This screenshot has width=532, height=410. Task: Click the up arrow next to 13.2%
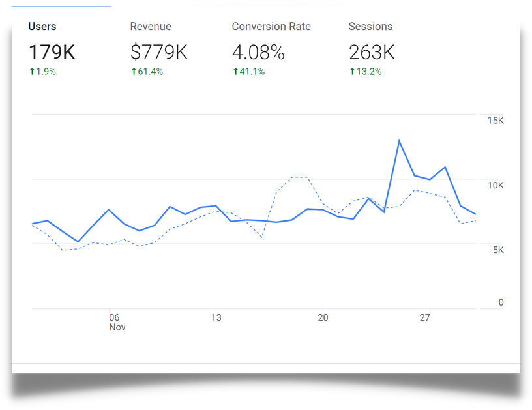click(352, 72)
